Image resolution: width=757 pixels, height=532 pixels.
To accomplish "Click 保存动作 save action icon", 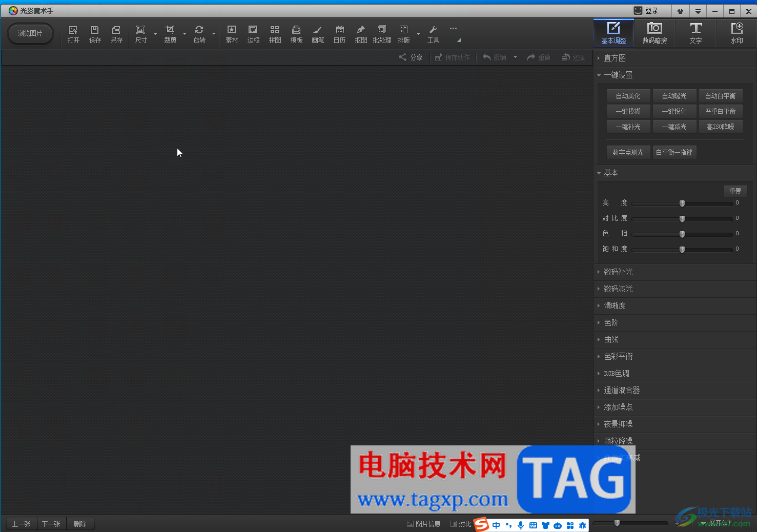I will point(452,57).
